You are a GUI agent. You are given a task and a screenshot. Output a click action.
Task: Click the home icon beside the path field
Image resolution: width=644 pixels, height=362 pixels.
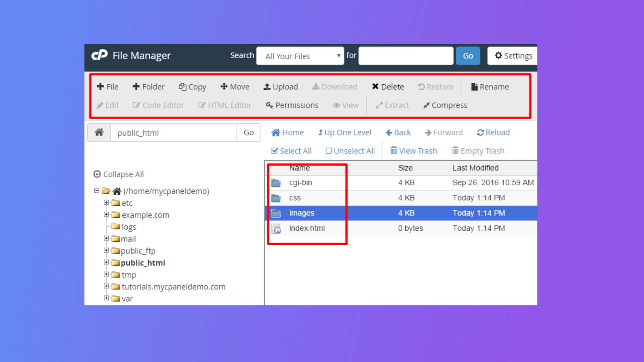pos(99,132)
